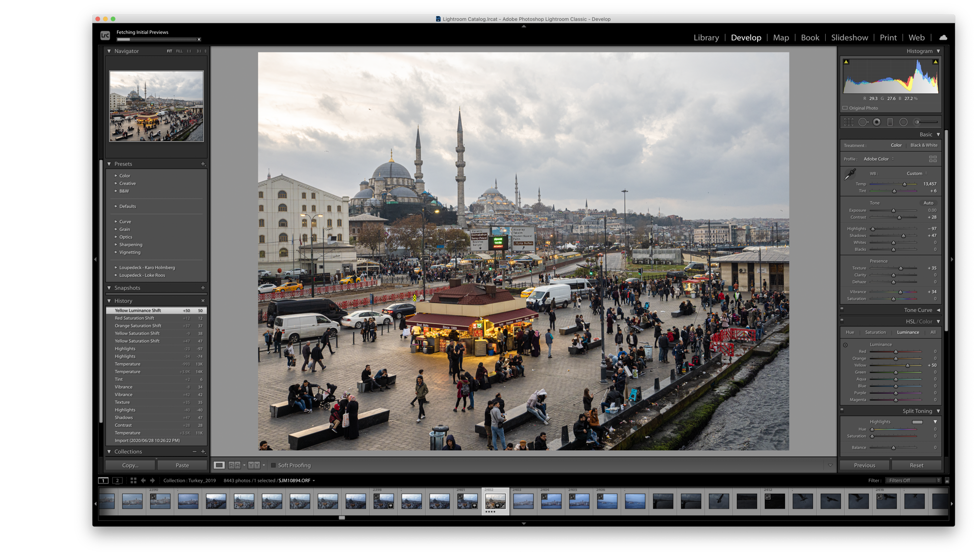
Task: Select the Red Eye Correction tool
Action: pyautogui.click(x=877, y=122)
